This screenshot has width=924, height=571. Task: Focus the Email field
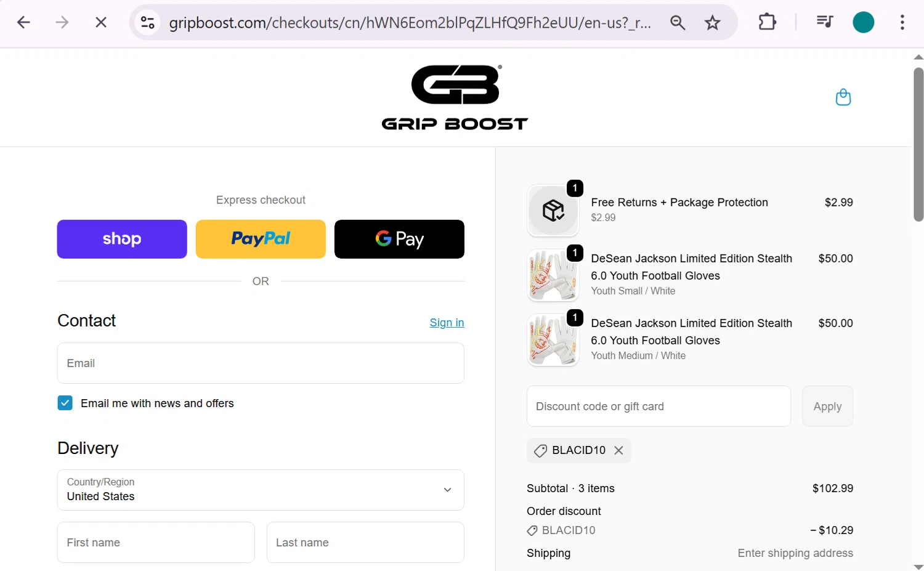261,363
